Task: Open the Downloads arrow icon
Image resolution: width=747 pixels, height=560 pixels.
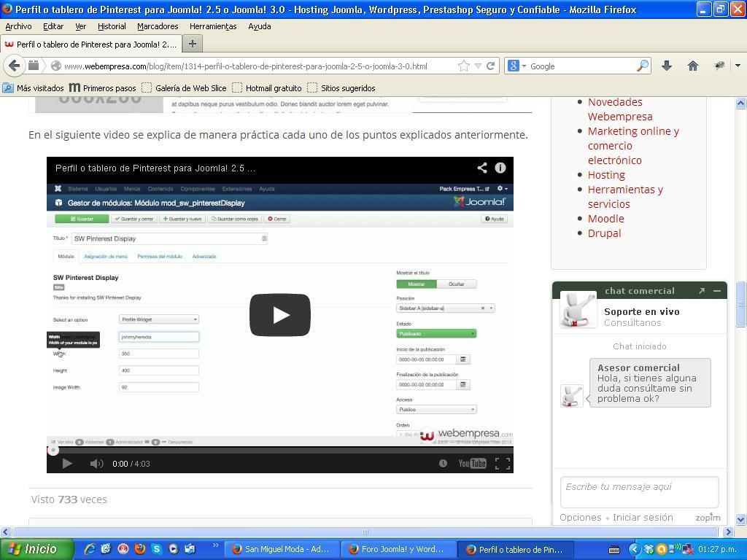Action: (x=667, y=66)
